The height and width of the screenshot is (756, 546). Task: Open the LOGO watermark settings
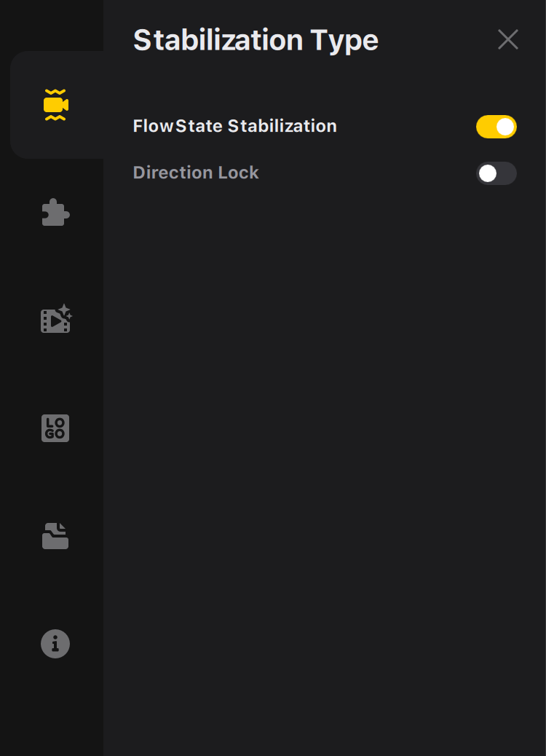pos(55,428)
